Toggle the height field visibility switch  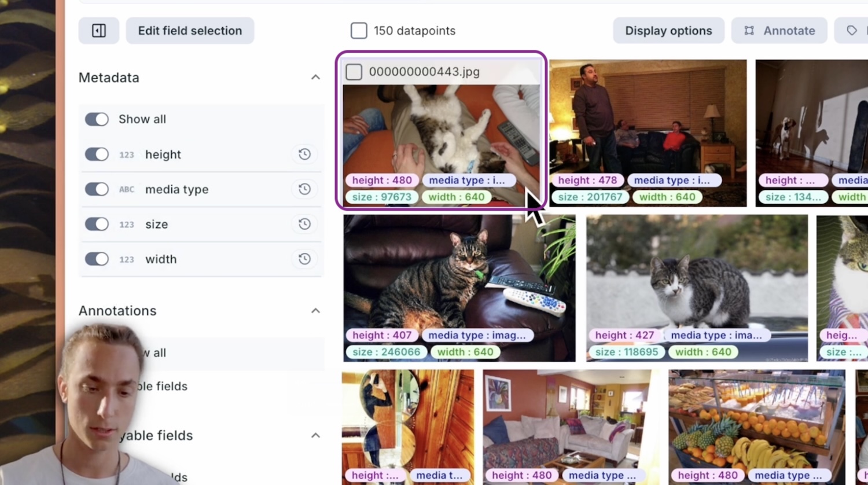[97, 155]
